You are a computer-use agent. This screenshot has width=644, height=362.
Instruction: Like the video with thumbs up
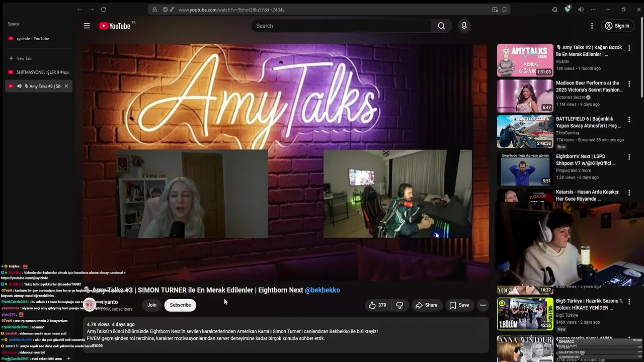click(377, 305)
